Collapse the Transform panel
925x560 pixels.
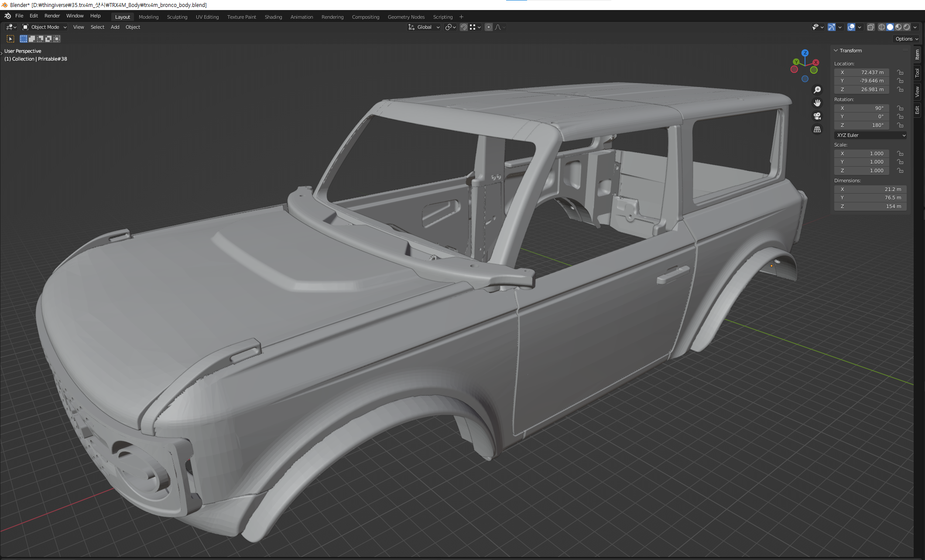pos(836,51)
